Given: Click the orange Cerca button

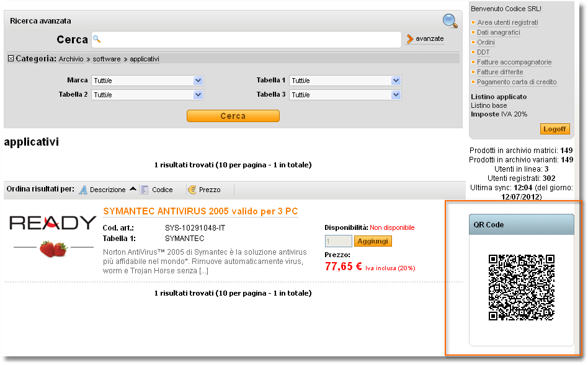Looking at the screenshot, I should coord(233,116).
